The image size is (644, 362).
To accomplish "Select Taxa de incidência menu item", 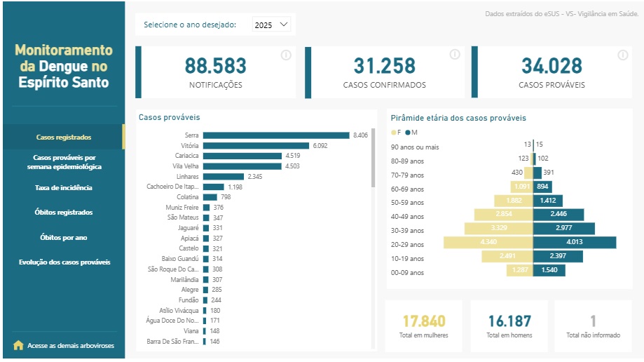I will pyautogui.click(x=63, y=188).
